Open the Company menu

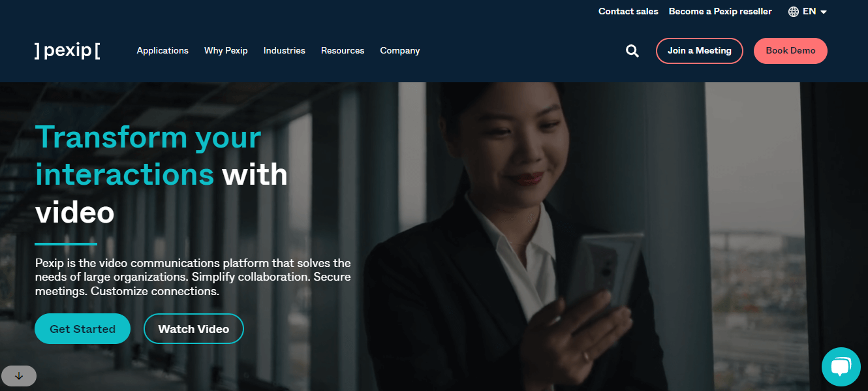[400, 51]
